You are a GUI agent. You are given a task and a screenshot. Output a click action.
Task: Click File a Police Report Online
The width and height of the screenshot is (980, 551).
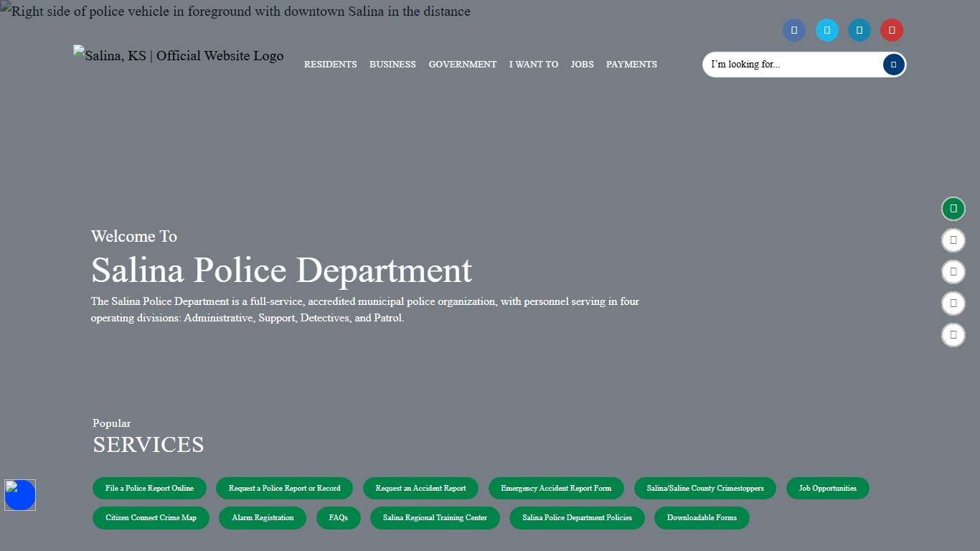tap(149, 488)
